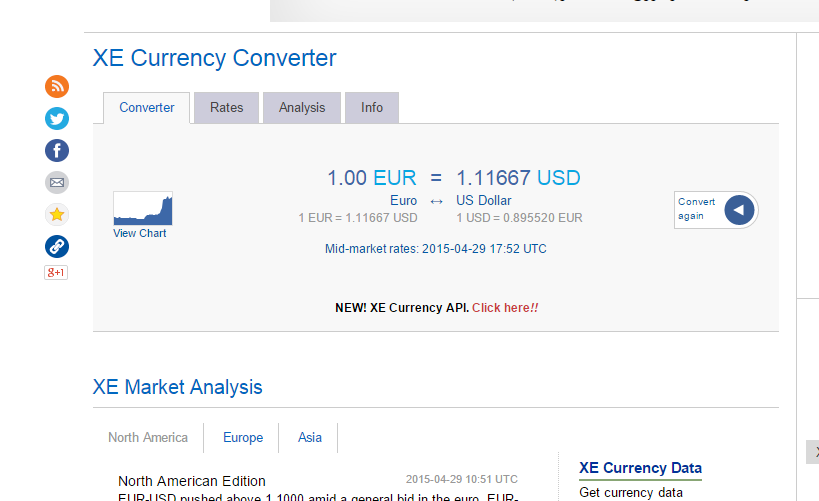Click the email envelope share icon
Image resolution: width=819 pixels, height=501 pixels.
[x=57, y=182]
